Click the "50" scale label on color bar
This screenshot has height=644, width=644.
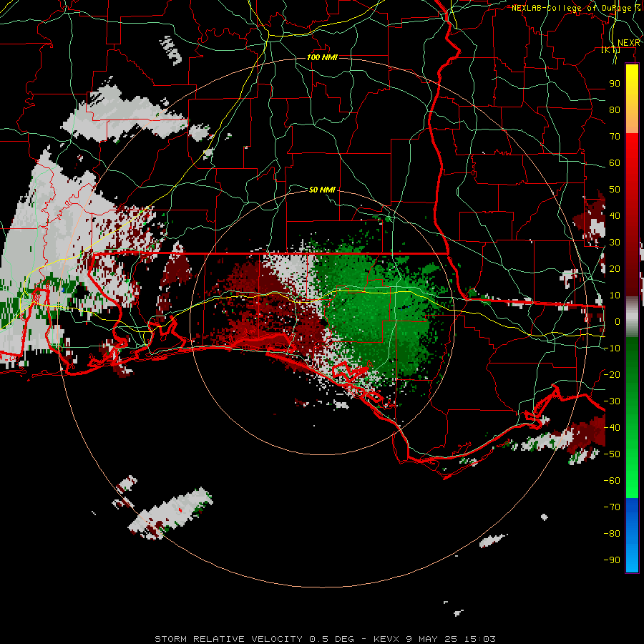coord(615,190)
